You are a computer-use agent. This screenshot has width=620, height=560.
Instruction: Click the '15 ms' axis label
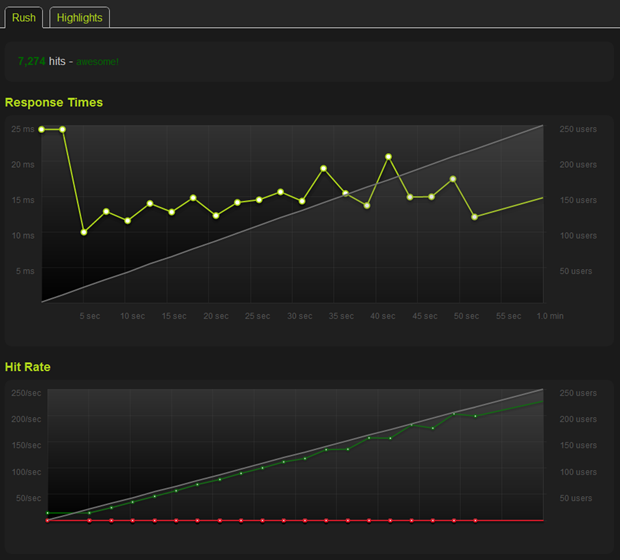click(x=23, y=200)
